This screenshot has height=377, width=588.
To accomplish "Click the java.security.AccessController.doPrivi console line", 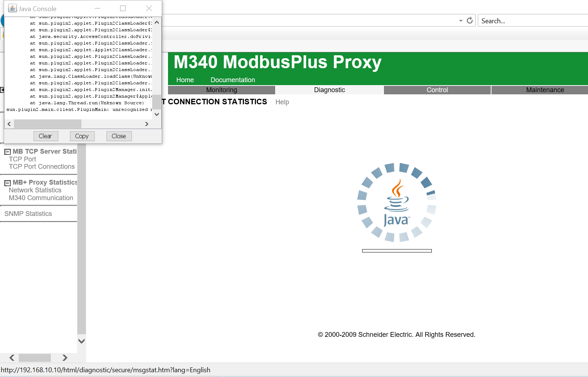I will coord(91,36).
